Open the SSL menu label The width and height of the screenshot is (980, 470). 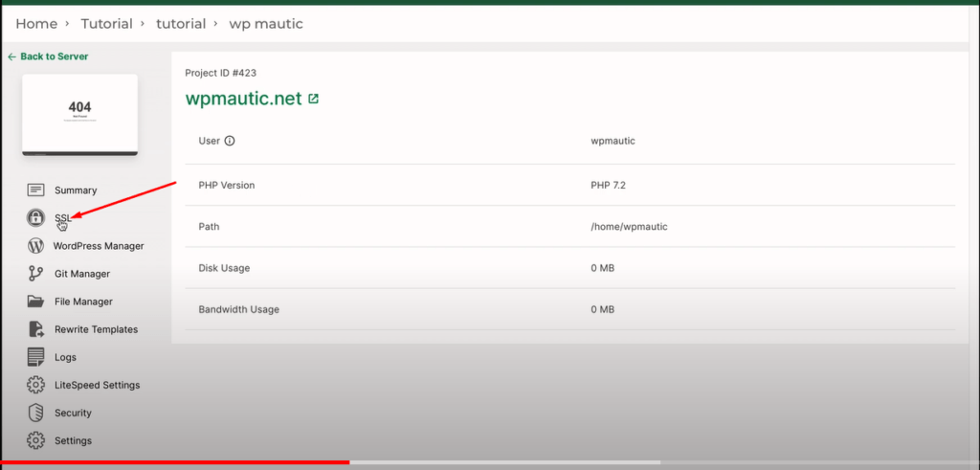tap(63, 217)
